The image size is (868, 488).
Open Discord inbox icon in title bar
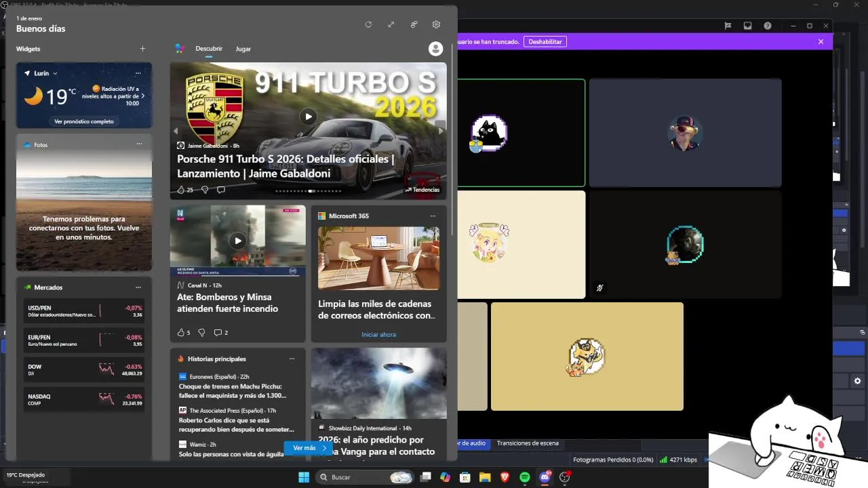coord(748,26)
